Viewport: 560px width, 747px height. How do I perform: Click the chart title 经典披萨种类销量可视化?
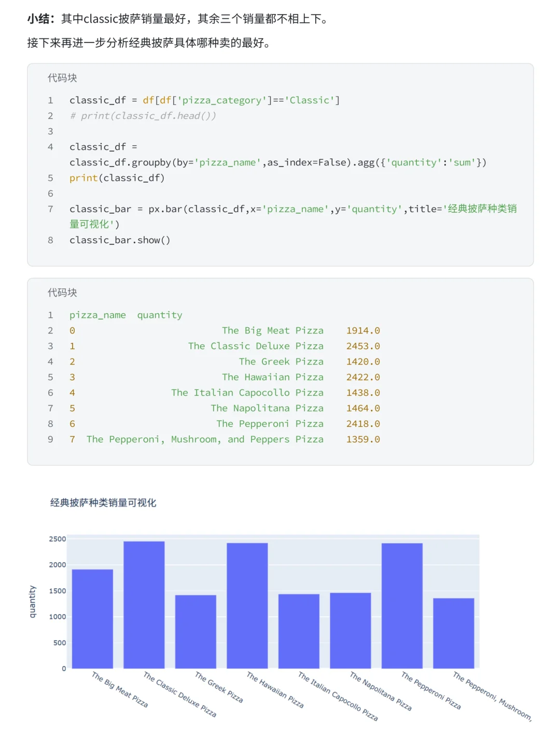tap(103, 503)
